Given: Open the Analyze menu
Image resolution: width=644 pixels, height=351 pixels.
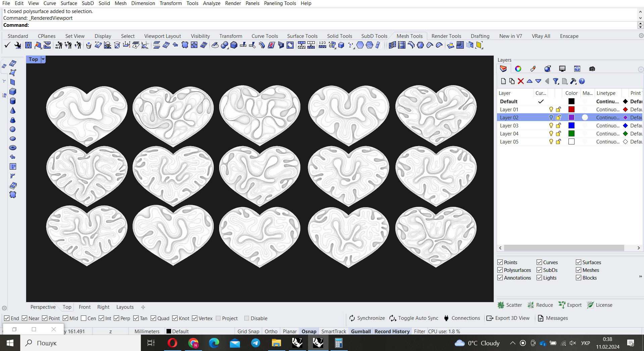Looking at the screenshot, I should pos(212,3).
